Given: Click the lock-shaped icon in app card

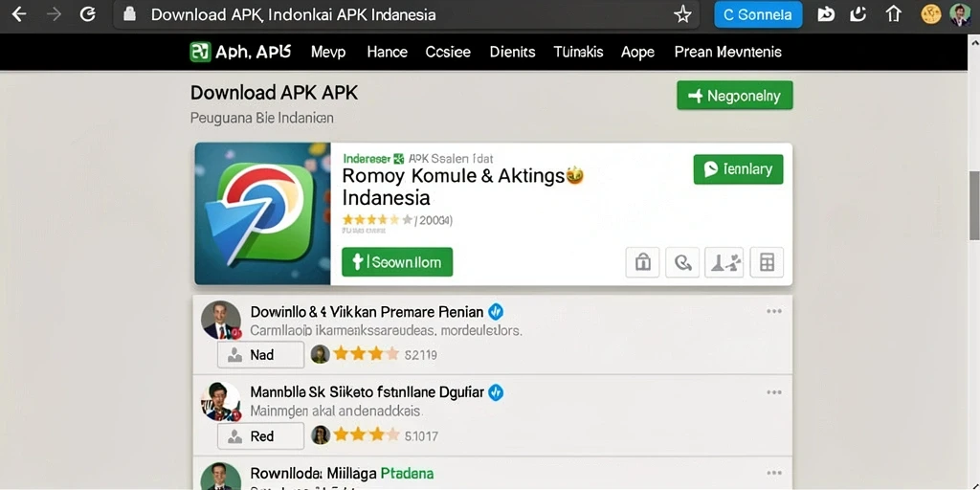Looking at the screenshot, I should 642,262.
